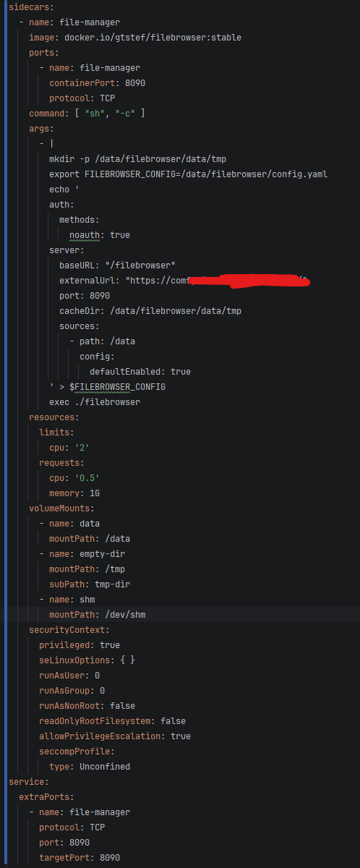Click the 'seLinuxOptions: { }' line
The image size is (360, 868).
tap(87, 660)
